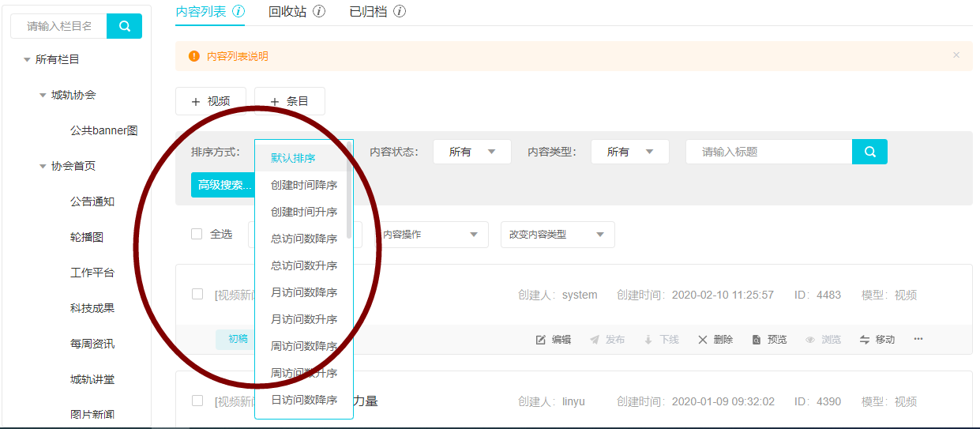Choose 总访问数升序 sort option
The image size is (980, 429).
(301, 265)
